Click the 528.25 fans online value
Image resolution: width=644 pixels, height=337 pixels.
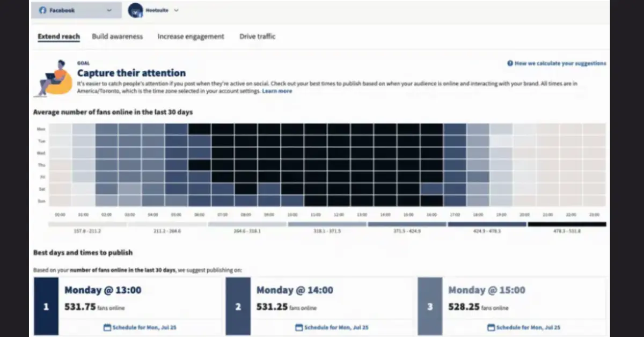[x=478, y=307]
